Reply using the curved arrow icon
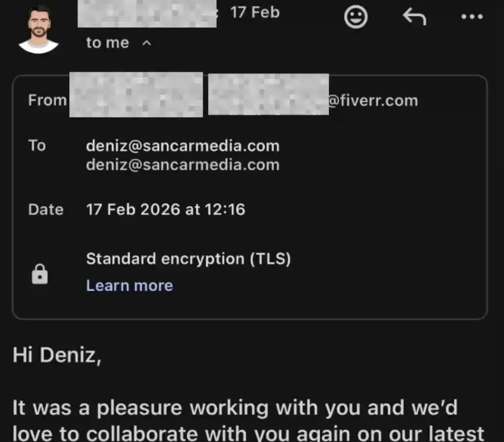This screenshot has height=442, width=504. click(x=414, y=16)
